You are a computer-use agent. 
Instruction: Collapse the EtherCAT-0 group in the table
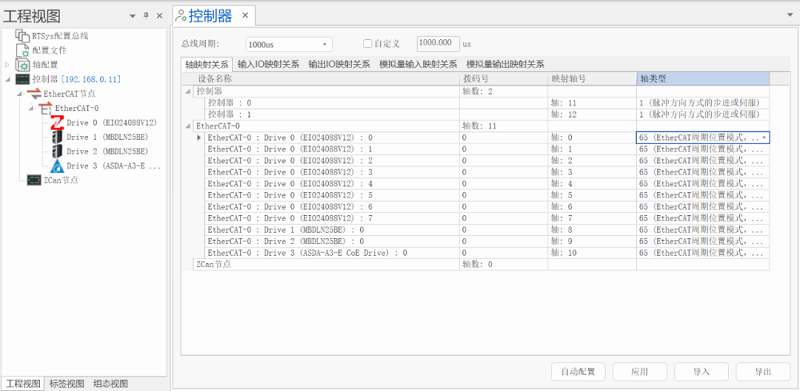189,126
